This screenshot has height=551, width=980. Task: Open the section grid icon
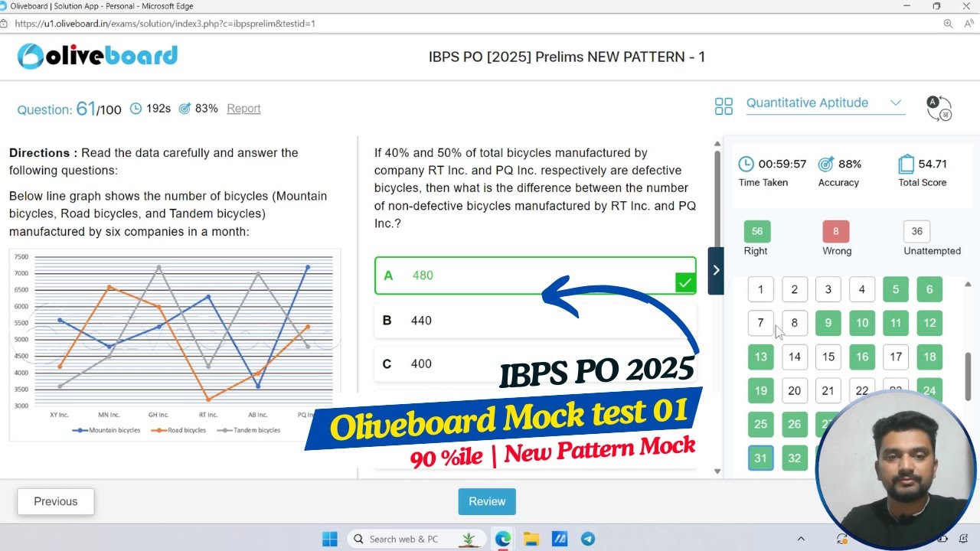click(724, 106)
